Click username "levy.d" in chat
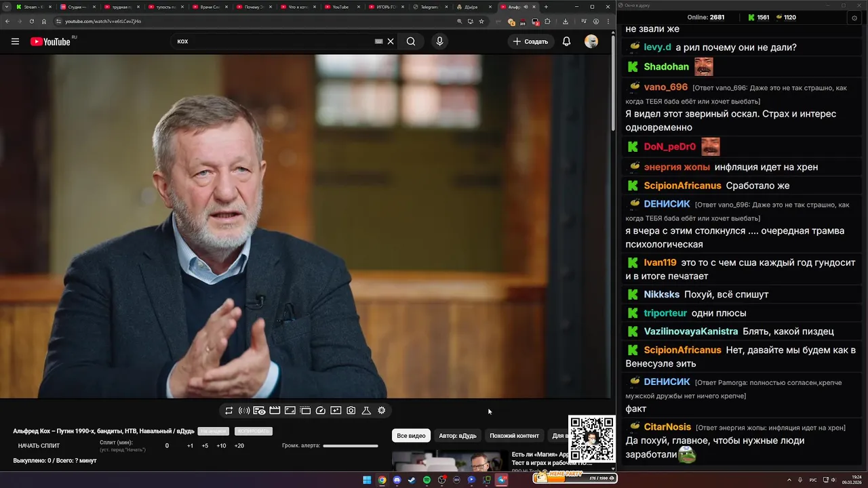Viewport: 868px width, 488px height. coord(657,47)
